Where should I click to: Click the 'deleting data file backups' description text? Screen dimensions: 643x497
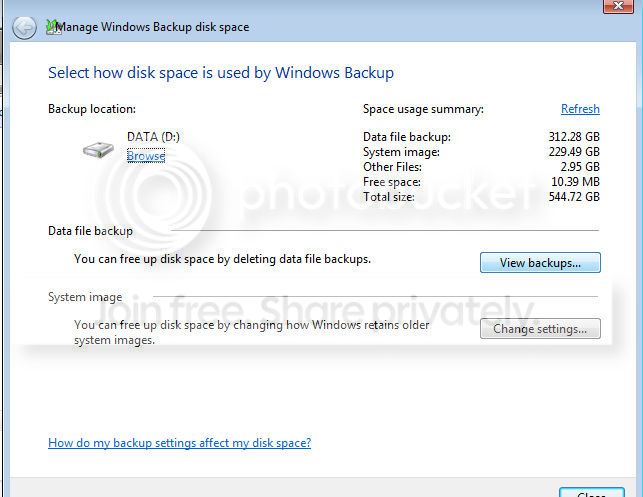[222, 259]
